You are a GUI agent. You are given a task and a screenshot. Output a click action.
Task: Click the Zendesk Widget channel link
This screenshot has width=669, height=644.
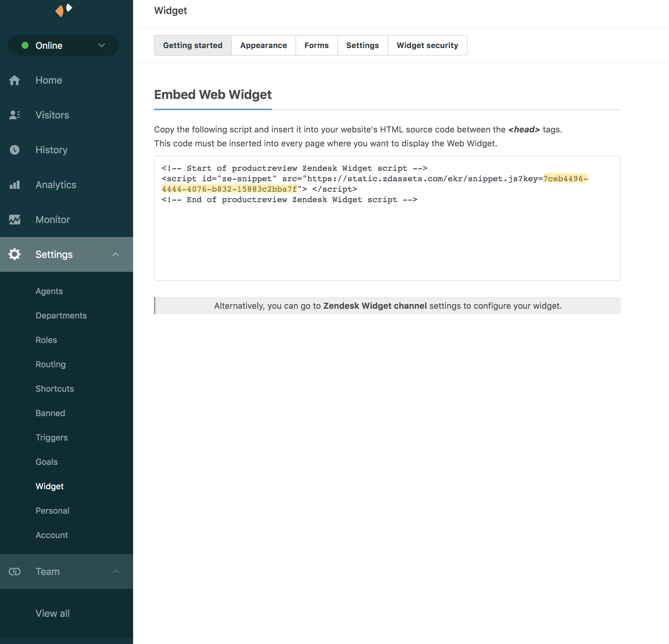point(375,306)
